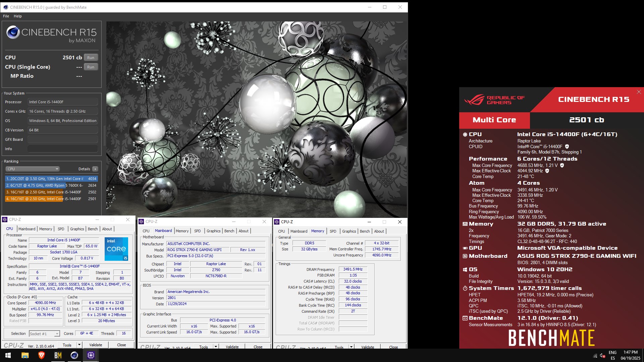The width and height of the screenshot is (644, 362).
Task: Click the GFX Board field
Action: point(63,139)
